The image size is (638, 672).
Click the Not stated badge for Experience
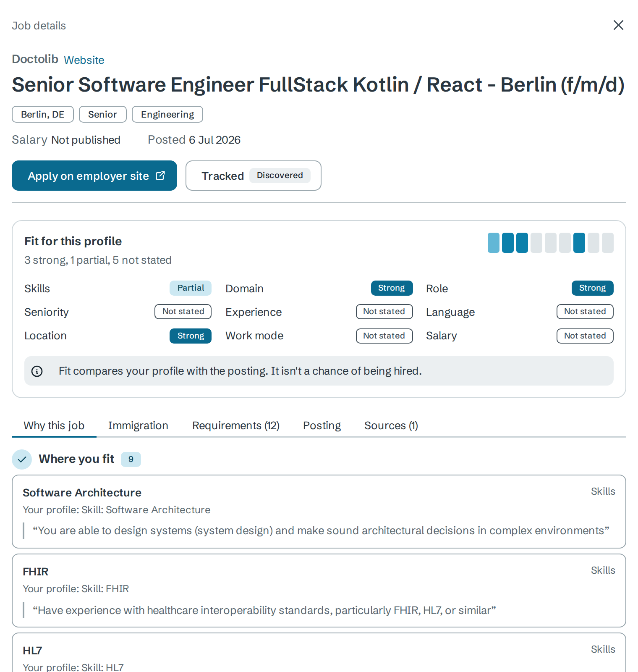coord(384,312)
